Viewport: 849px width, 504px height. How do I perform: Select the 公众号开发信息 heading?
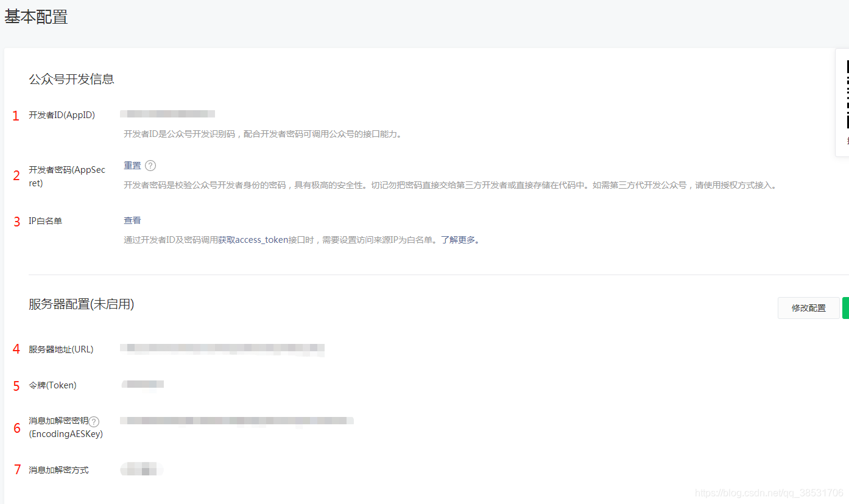pos(71,79)
